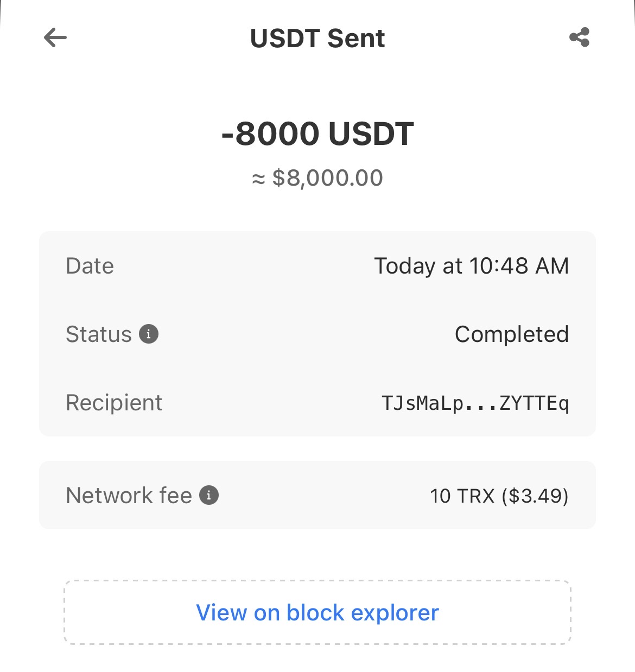Image resolution: width=635 pixels, height=672 pixels.
Task: Tap the Recipient label
Action: pyautogui.click(x=114, y=403)
